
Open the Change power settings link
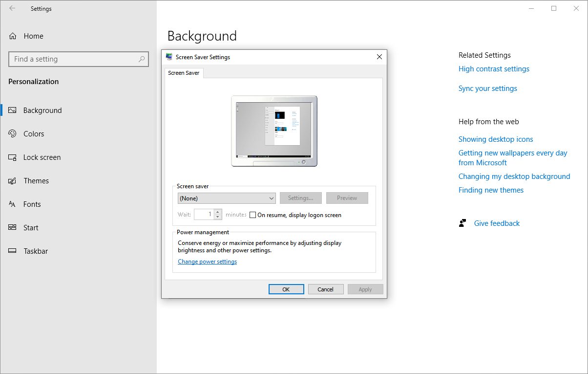click(x=207, y=261)
